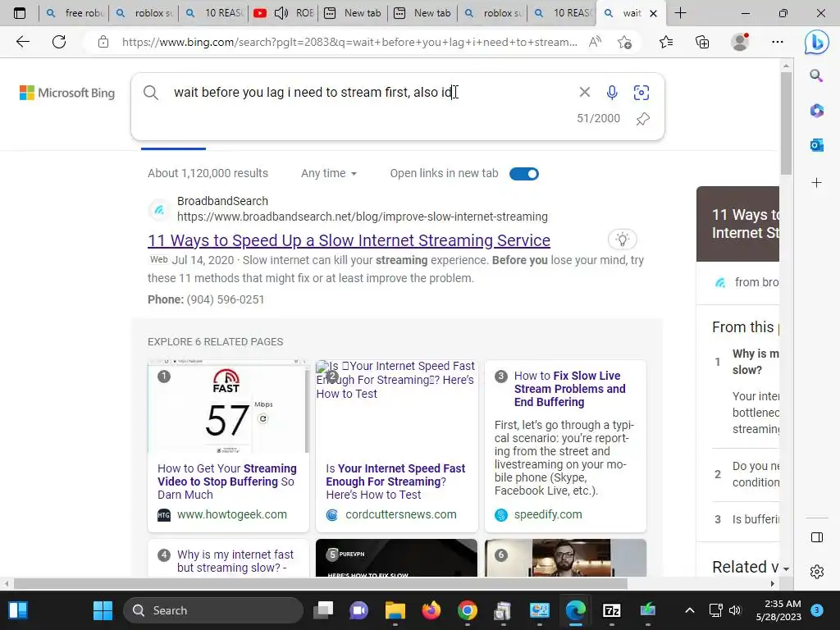Open Google Chrome from taskbar
The image size is (840, 630).
[x=467, y=610]
